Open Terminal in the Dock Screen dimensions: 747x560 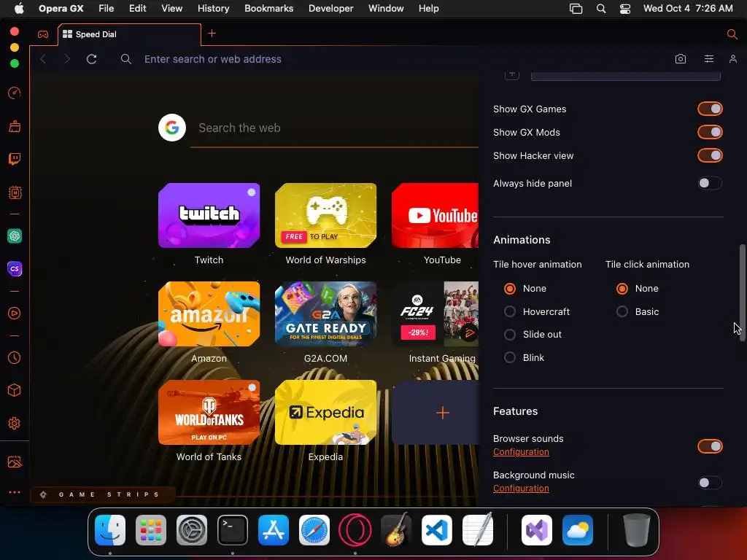pos(233,530)
